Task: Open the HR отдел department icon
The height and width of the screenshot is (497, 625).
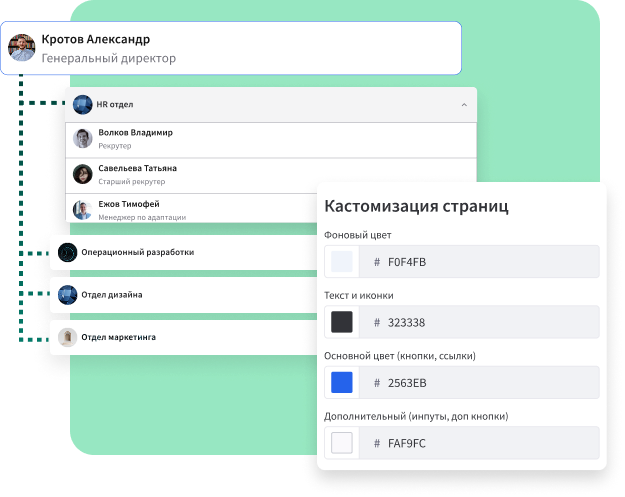Action: [83, 105]
